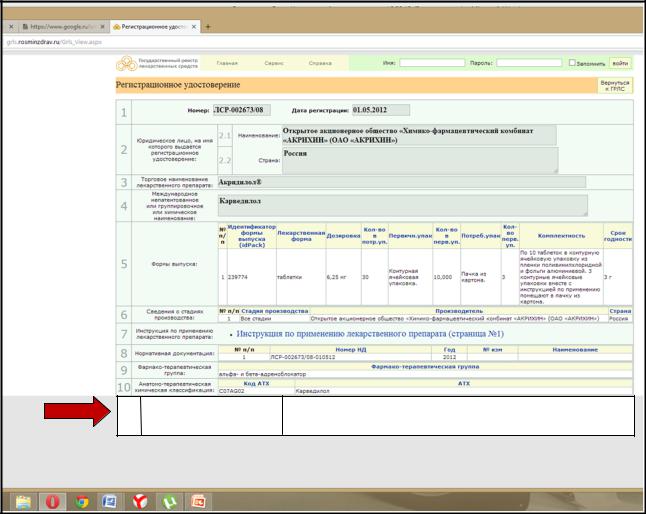Click the Фармако-терапевтическая группа header

[x=425, y=367]
